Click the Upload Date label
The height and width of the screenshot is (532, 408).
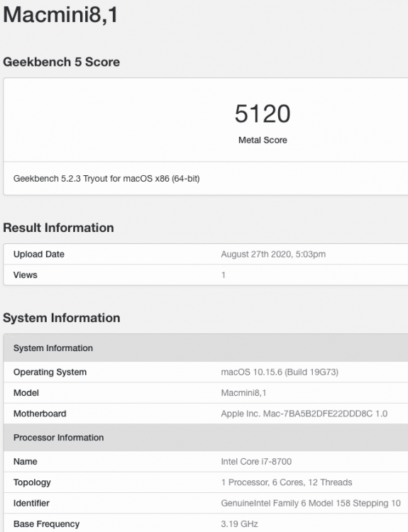tap(39, 254)
